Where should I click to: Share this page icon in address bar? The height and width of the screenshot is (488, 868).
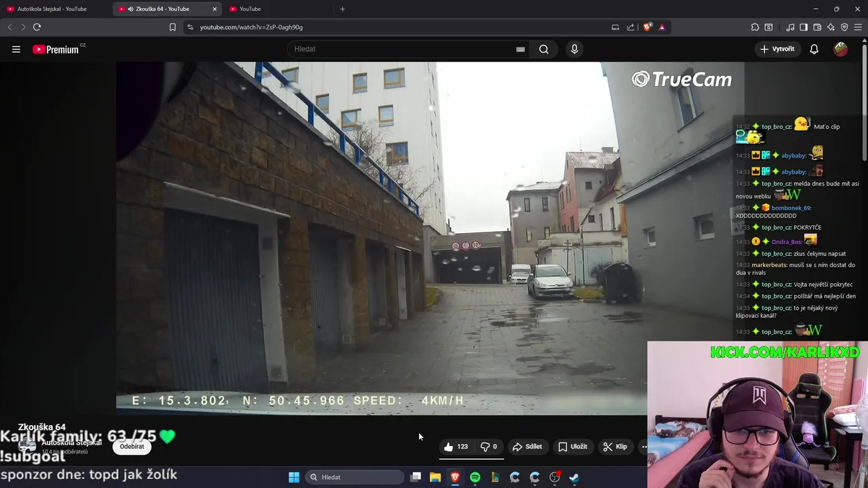631,27
